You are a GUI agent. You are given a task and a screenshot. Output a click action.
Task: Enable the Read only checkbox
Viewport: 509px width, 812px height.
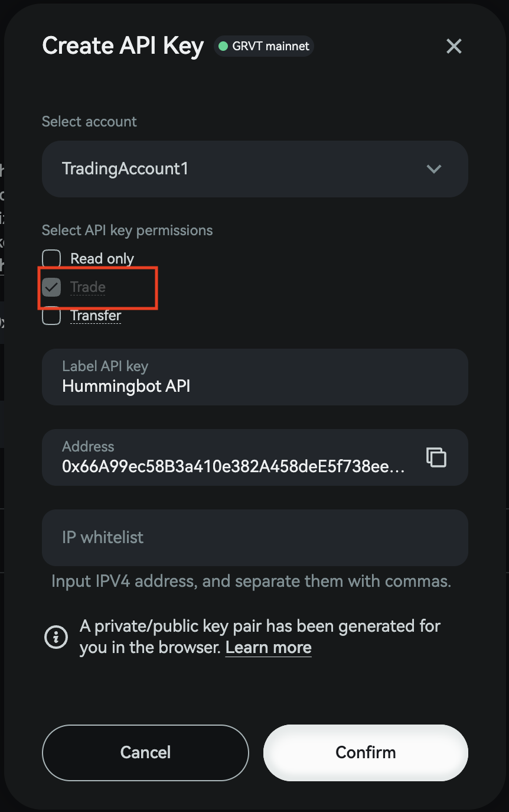(51, 258)
